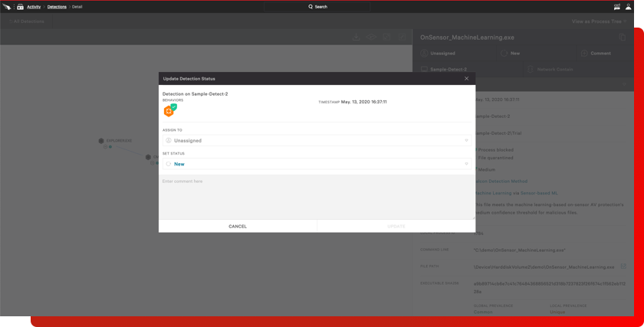The image size is (644, 327).
Task: Click the orange behavior hexagon icon
Action: pyautogui.click(x=169, y=111)
